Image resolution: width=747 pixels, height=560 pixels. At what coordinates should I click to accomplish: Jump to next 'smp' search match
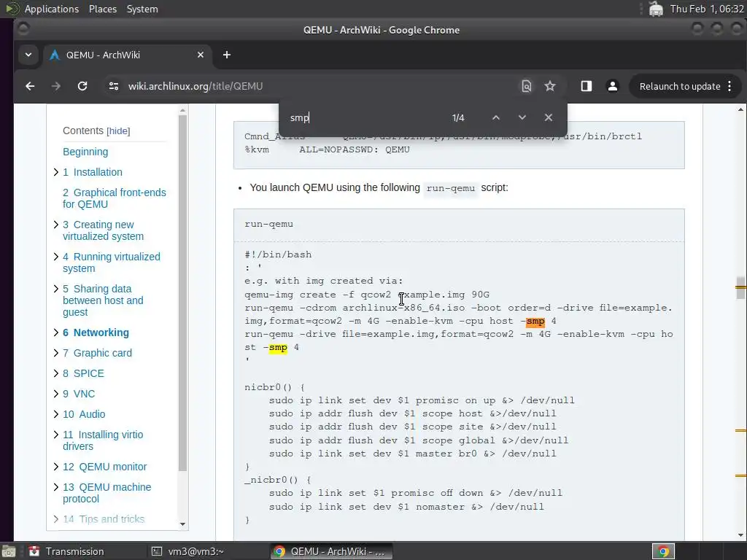(522, 117)
